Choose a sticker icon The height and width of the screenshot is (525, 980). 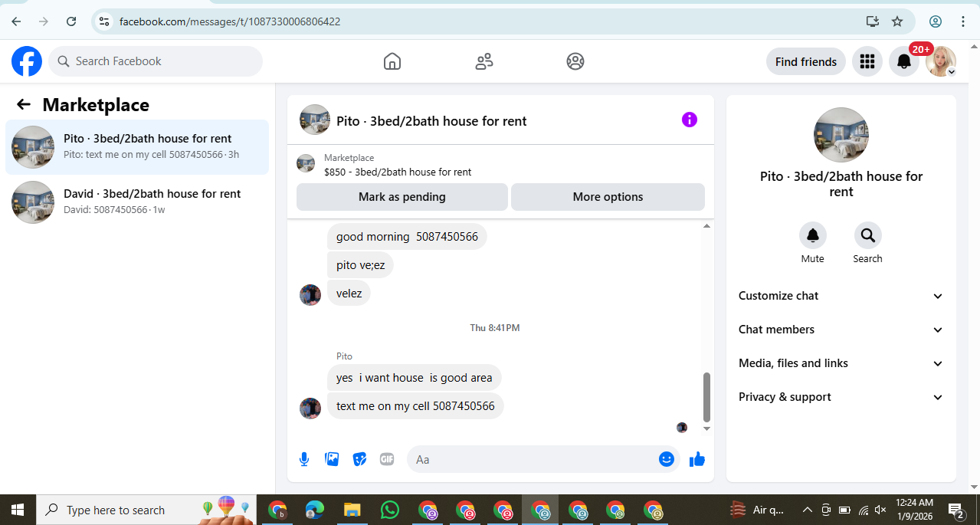[x=359, y=459]
